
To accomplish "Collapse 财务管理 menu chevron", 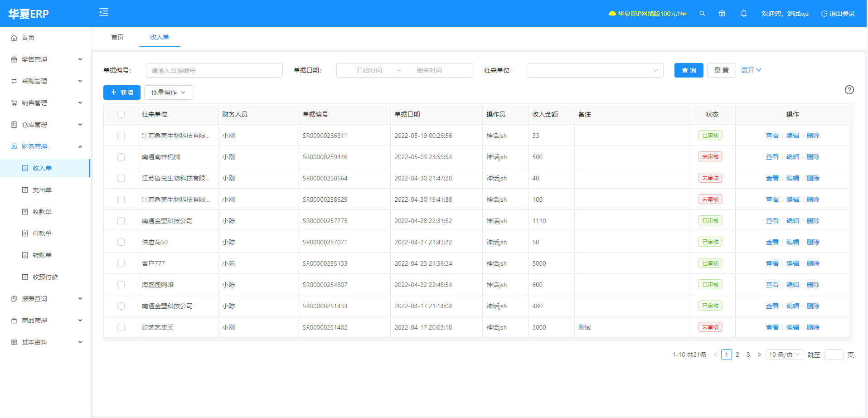I will pyautogui.click(x=80, y=146).
